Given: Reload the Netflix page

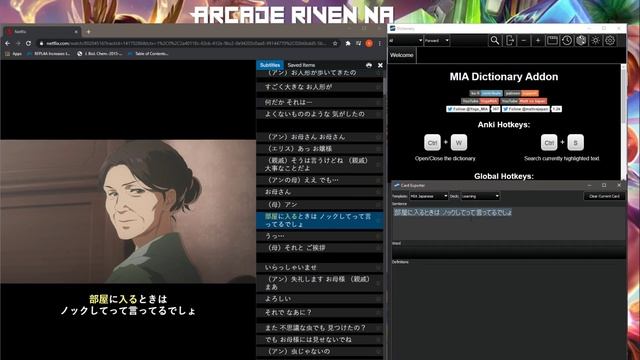Looking at the screenshot, I should pyautogui.click(x=28, y=43).
